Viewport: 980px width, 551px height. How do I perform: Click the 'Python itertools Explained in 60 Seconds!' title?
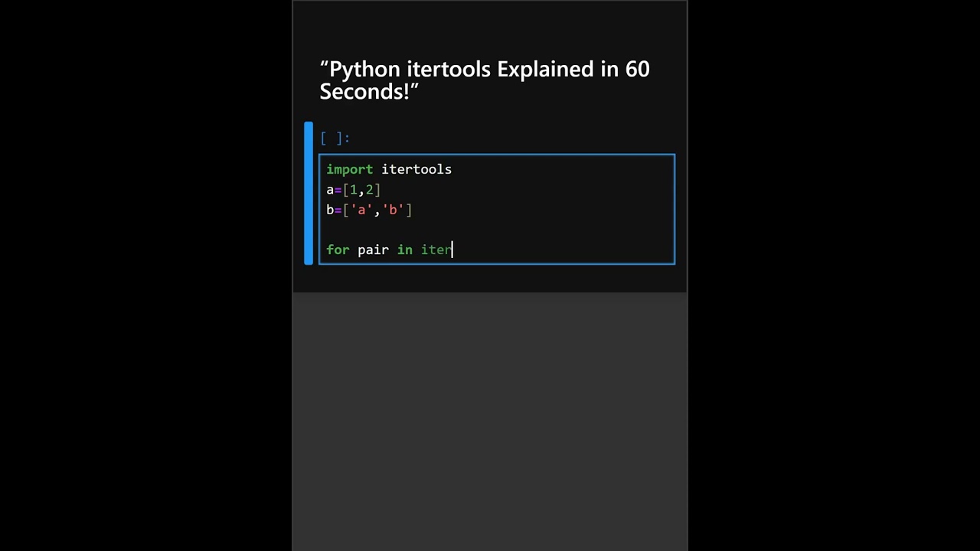(485, 80)
